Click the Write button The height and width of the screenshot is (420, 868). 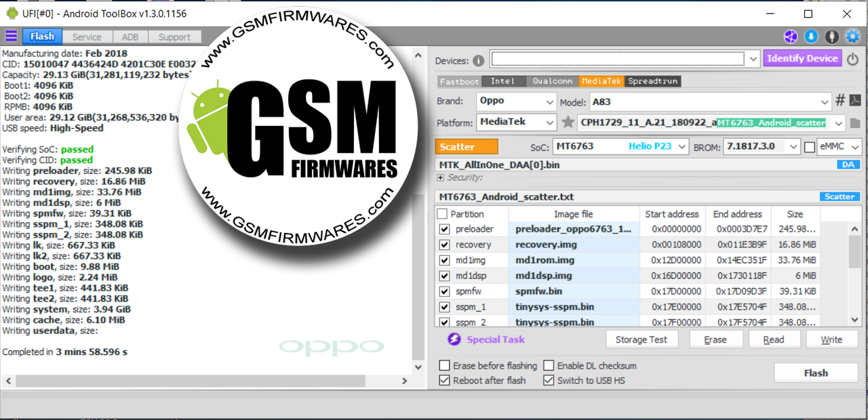click(831, 340)
